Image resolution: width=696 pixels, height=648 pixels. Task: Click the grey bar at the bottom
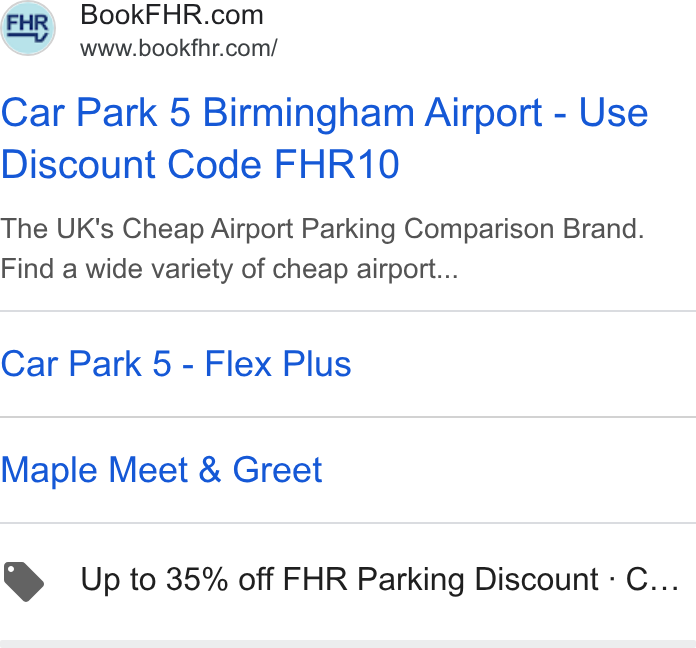point(348,644)
